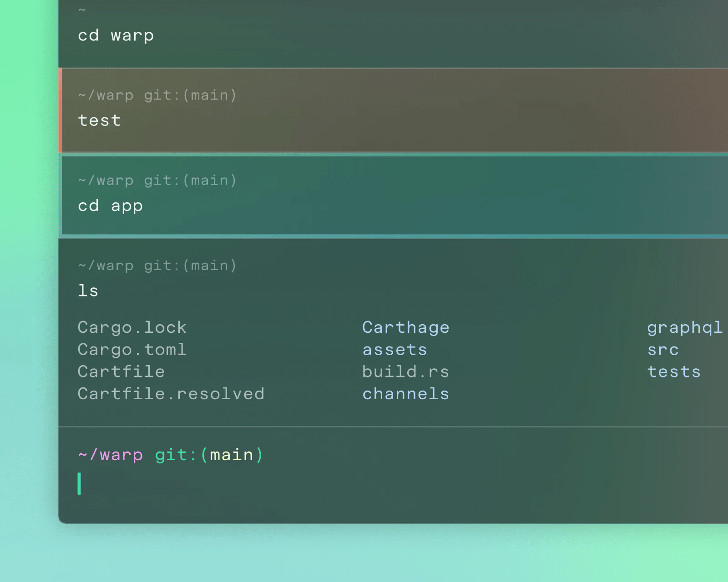
Task: Select the tests directory name
Action: pos(674,371)
